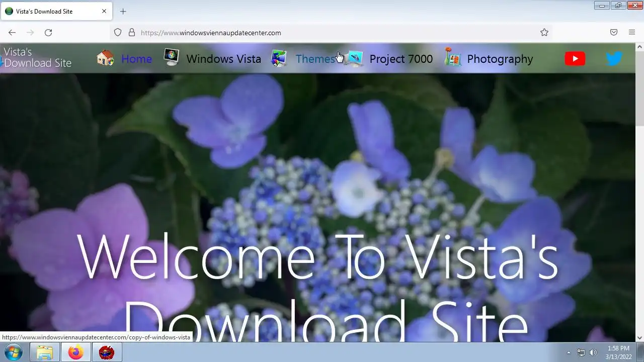Click the tracking protection shield icon
Viewport: 644px width, 362px height.
118,33
